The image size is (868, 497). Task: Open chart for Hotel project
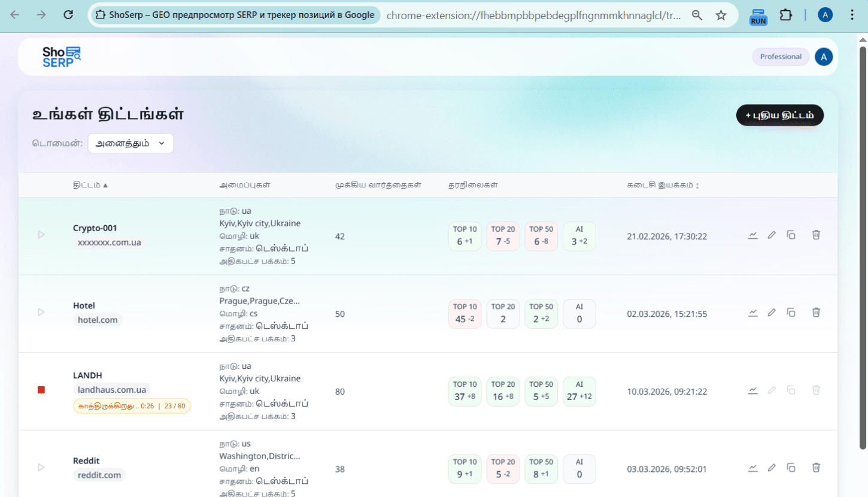[x=753, y=313]
